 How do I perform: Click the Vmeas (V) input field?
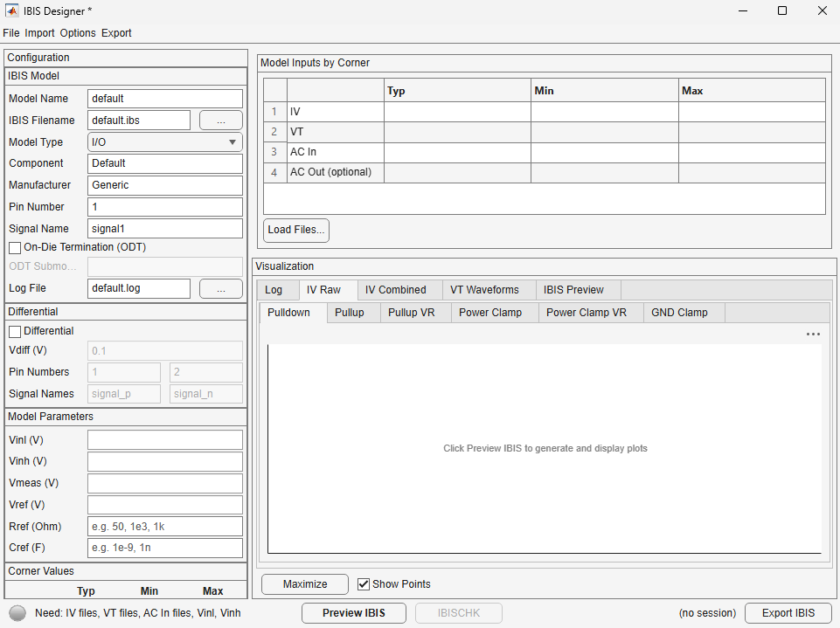point(165,484)
